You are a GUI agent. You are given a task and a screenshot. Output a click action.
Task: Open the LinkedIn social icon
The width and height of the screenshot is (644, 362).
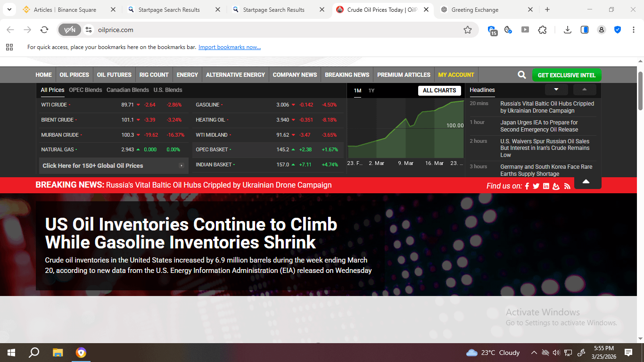546,186
